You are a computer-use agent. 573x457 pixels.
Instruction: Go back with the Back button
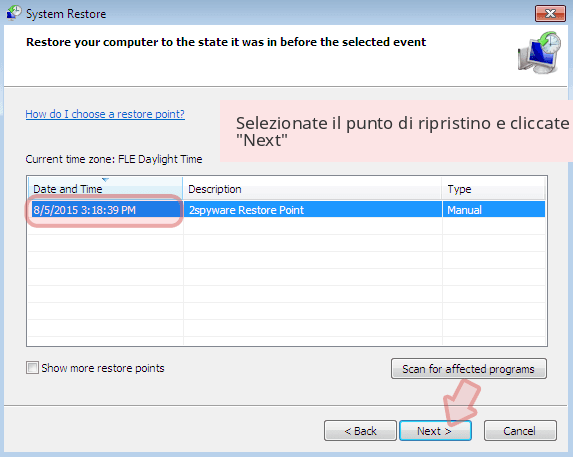click(360, 431)
